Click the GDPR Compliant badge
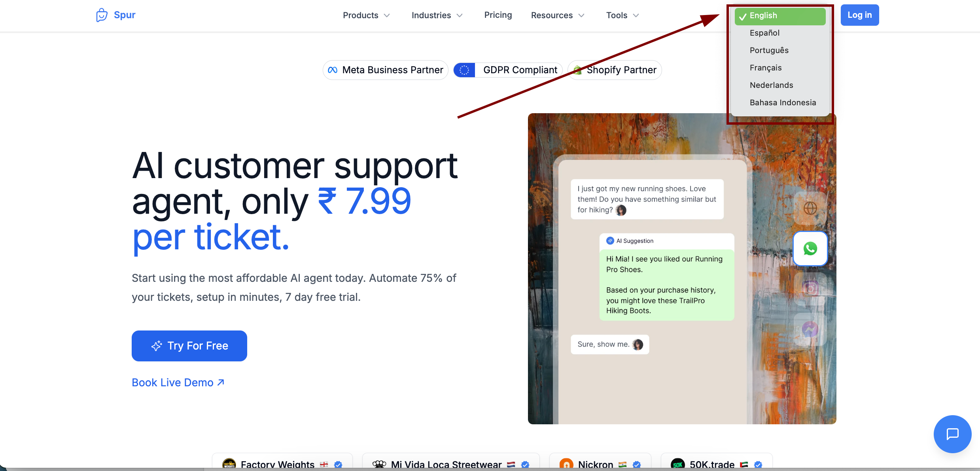Screen dimensions: 980x471 point(508,70)
